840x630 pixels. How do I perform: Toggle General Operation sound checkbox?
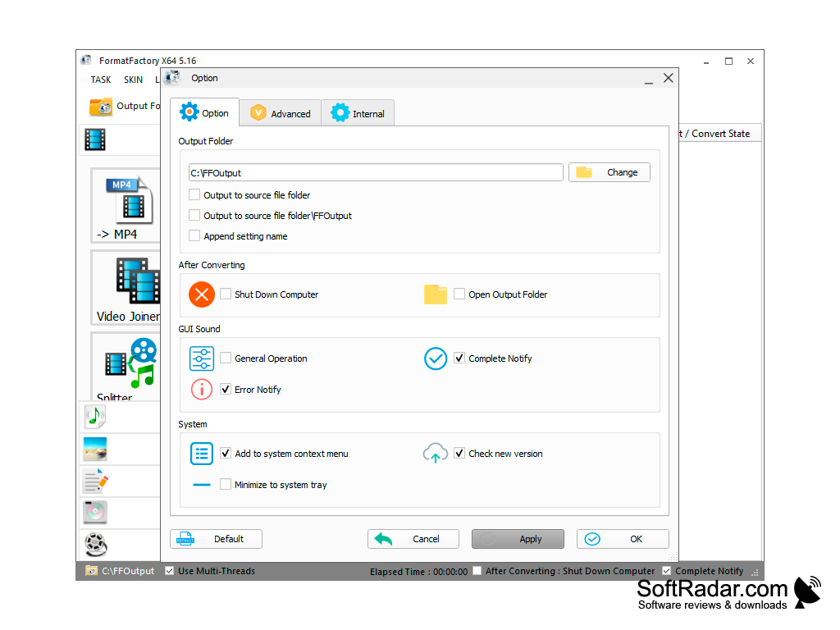(226, 358)
